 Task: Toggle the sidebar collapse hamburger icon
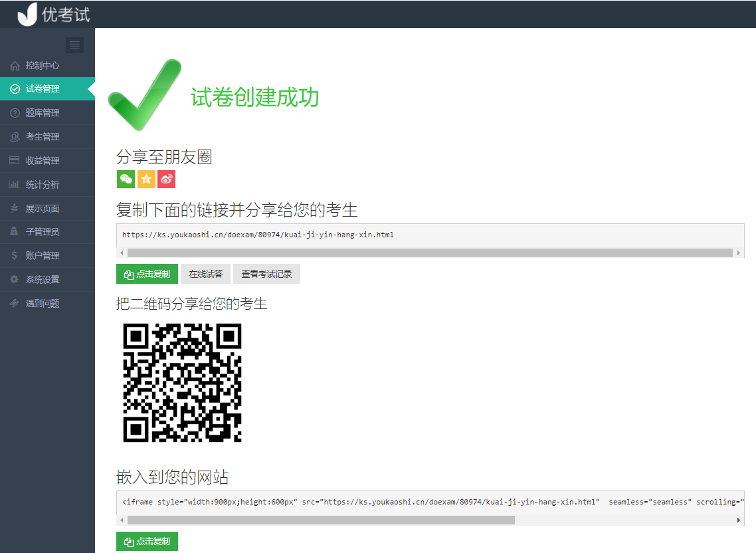(x=74, y=45)
